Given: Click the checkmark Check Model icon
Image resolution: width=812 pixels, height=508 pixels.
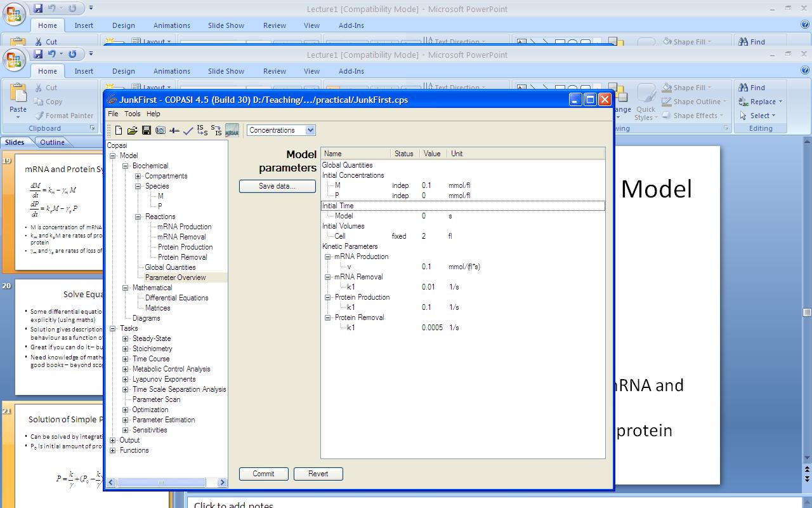Looking at the screenshot, I should tap(188, 131).
